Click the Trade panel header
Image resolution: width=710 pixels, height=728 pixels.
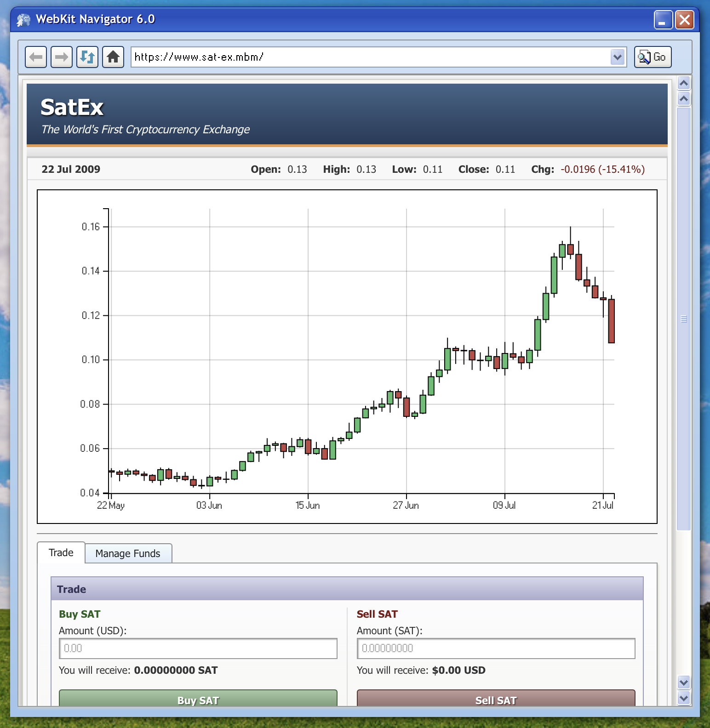point(347,589)
